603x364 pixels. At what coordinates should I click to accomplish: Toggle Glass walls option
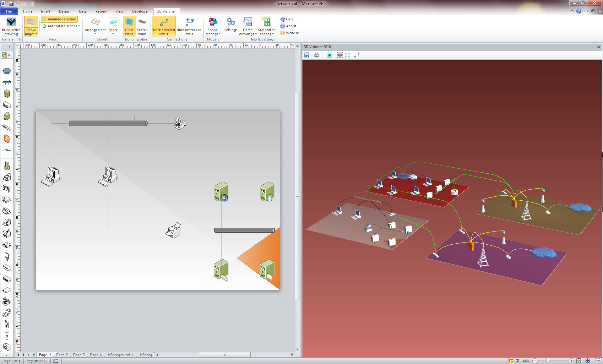coord(129,26)
